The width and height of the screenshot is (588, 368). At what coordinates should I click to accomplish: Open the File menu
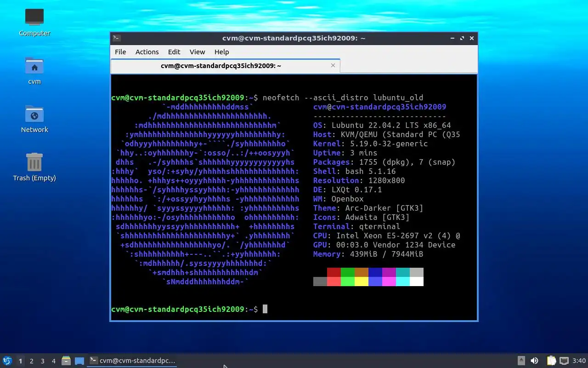120,52
